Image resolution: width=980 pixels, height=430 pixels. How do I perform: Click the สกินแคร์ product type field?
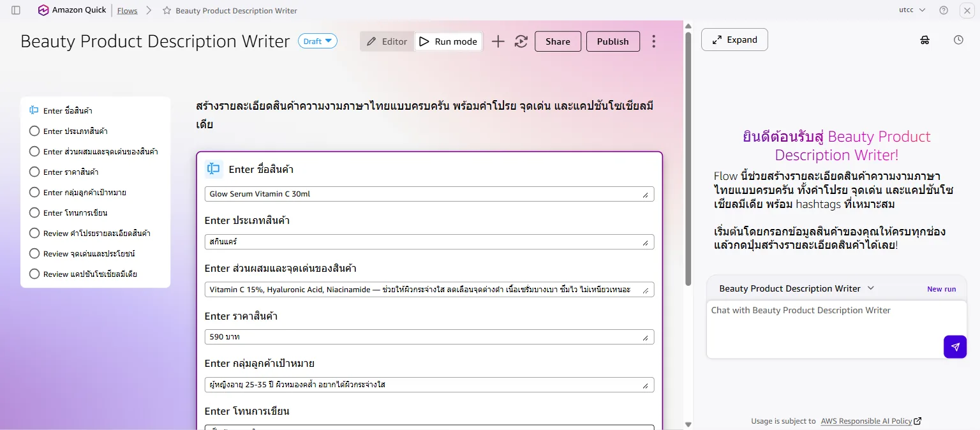(429, 242)
